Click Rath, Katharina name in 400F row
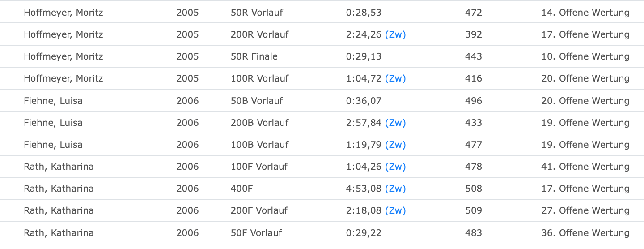The height and width of the screenshot is (249, 644). 59,189
